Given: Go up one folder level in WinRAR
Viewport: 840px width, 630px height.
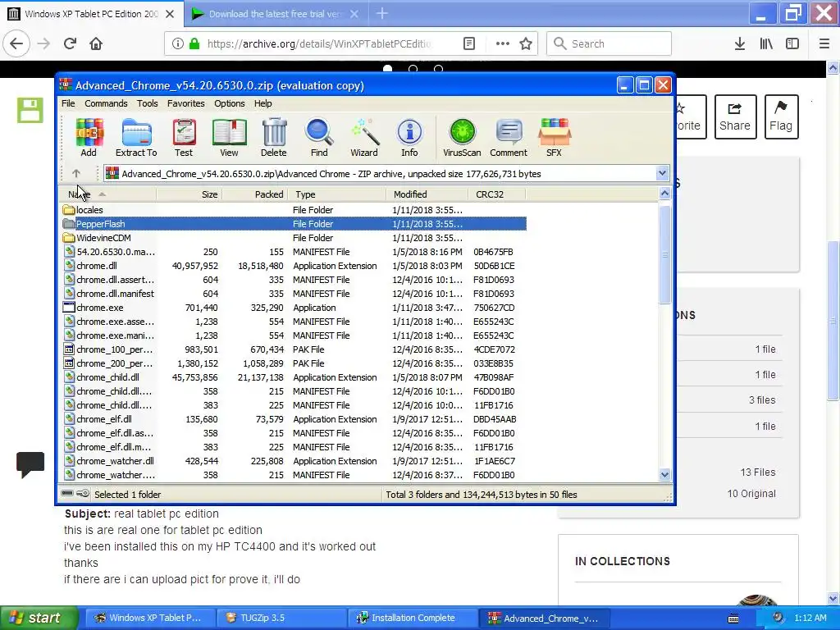Looking at the screenshot, I should coord(76,174).
